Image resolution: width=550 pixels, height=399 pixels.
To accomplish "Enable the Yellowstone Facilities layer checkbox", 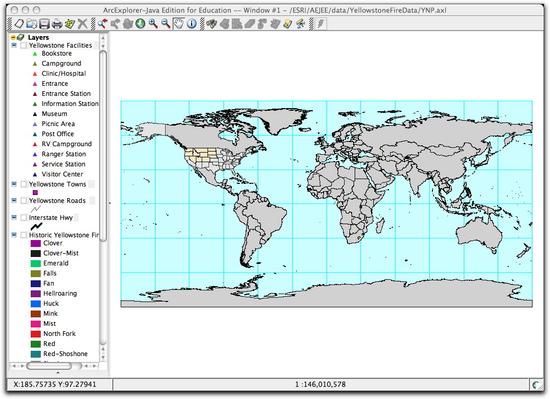I will (24, 46).
